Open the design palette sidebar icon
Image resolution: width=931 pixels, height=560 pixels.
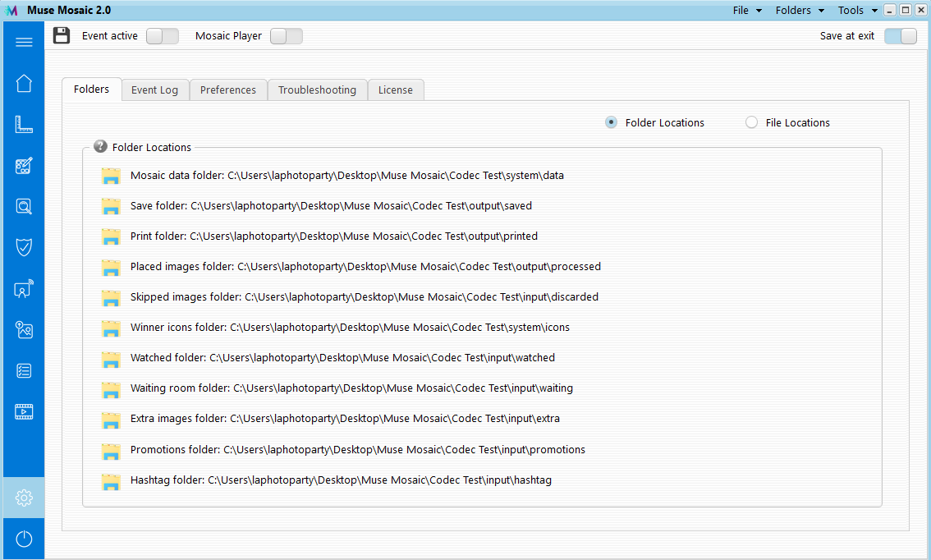click(x=24, y=166)
